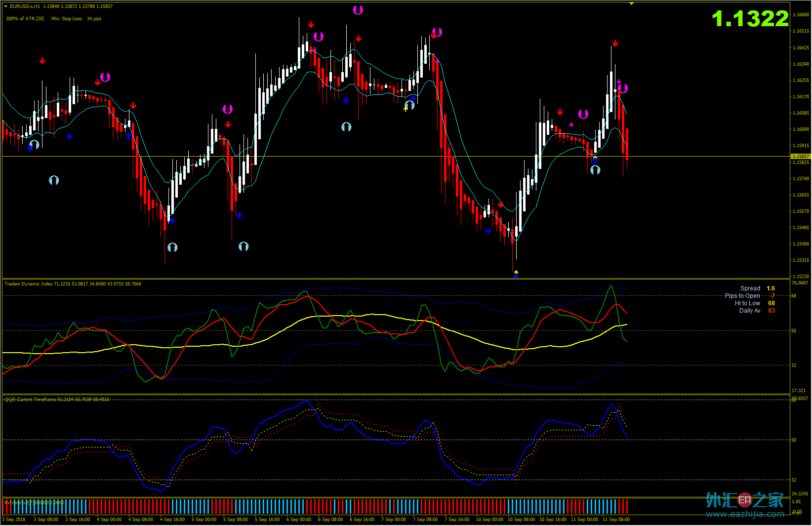Click the FxTrend v2(7) indicator label

tap(34, 502)
